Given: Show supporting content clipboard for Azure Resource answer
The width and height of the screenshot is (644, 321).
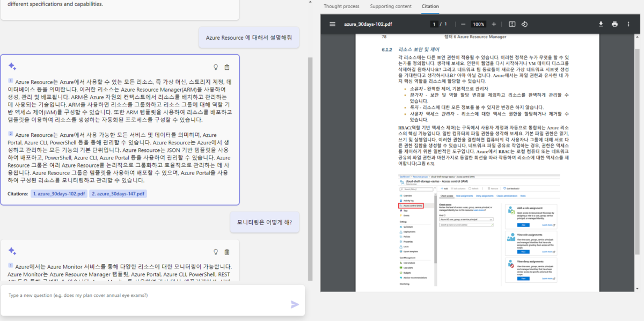Looking at the screenshot, I should (227, 67).
